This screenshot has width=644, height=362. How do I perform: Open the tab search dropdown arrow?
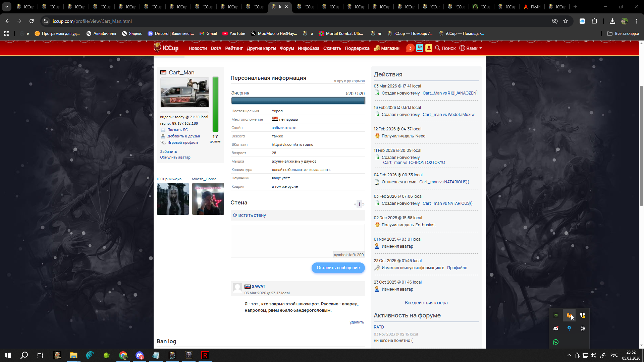pyautogui.click(x=6, y=7)
